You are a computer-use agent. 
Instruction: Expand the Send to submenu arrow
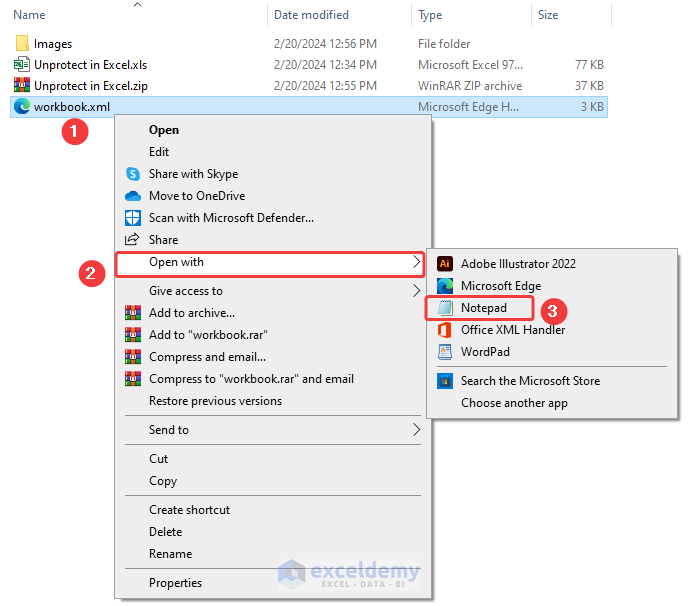[x=416, y=430]
